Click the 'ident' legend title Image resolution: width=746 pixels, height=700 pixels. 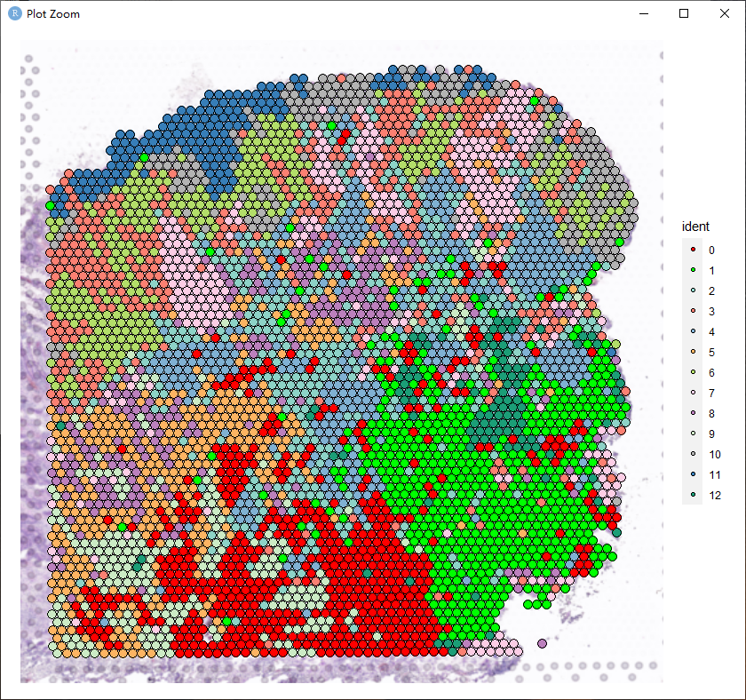695,227
